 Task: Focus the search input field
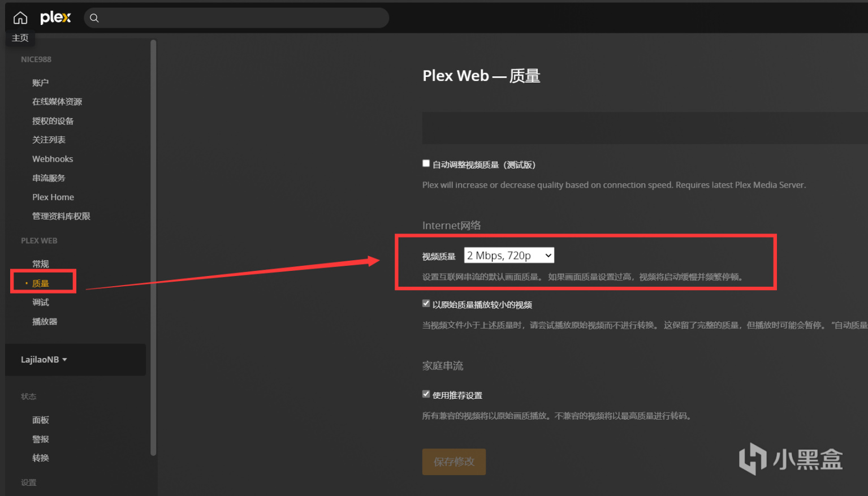pos(236,18)
